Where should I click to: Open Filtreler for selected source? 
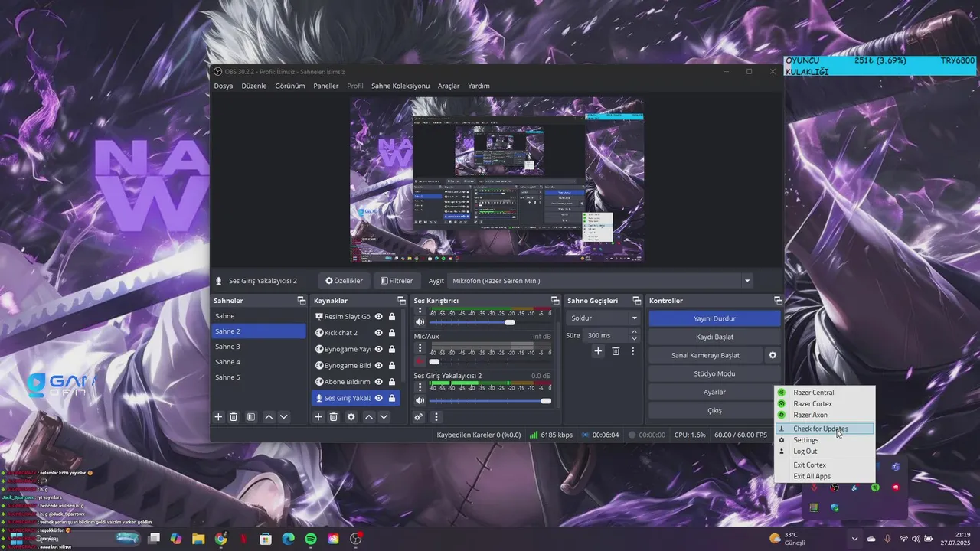click(396, 281)
